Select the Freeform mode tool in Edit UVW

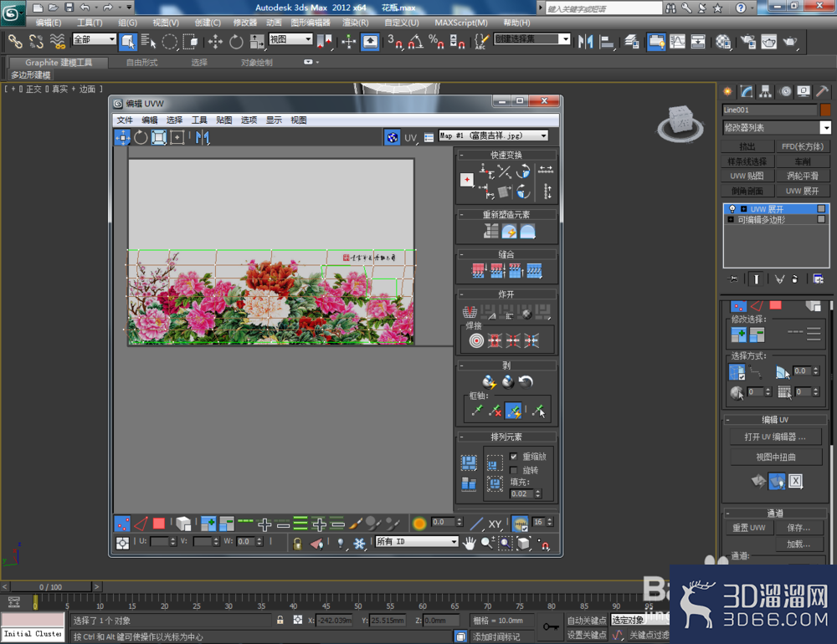177,138
